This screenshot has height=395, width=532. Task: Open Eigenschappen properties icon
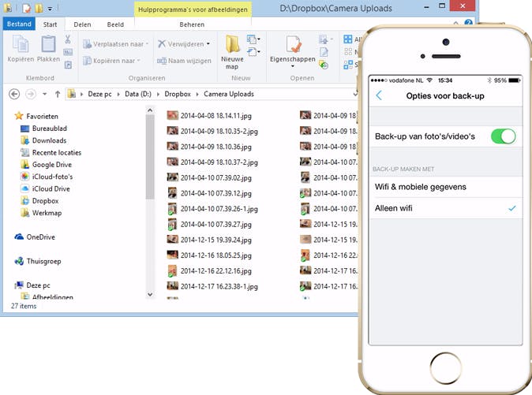click(x=293, y=44)
